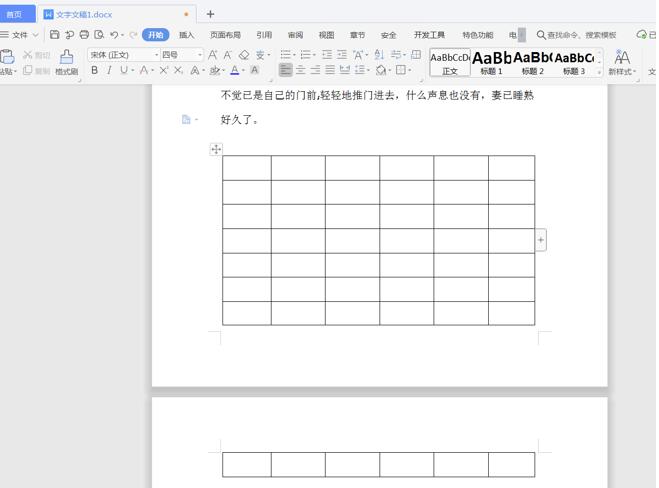Apply the 正文 style
This screenshot has width=659, height=488.
(x=450, y=63)
